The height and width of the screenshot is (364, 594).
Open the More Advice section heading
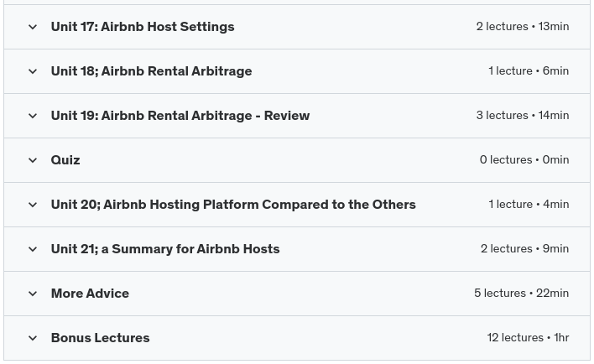click(90, 294)
